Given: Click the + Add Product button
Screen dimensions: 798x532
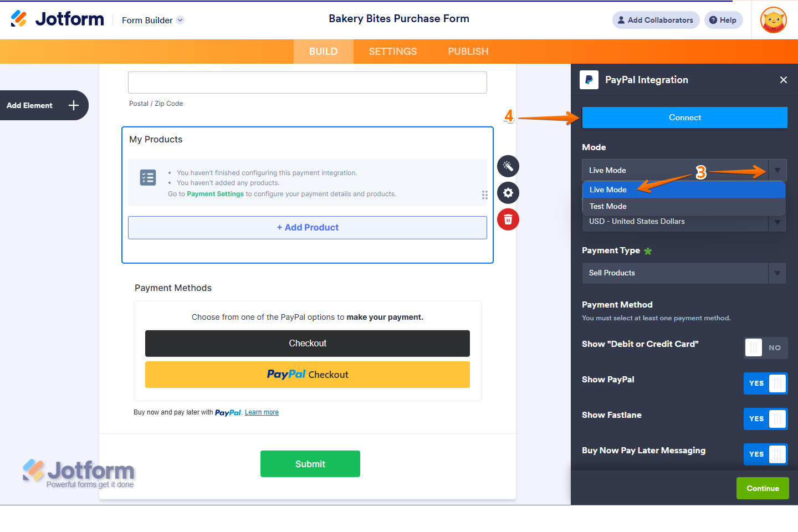Looking at the screenshot, I should click(x=308, y=228).
